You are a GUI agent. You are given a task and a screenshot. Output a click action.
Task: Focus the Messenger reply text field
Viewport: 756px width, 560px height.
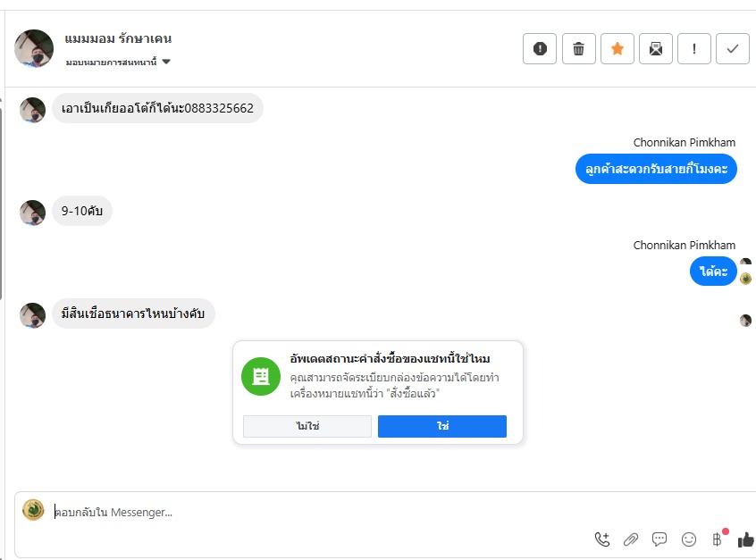pos(313,512)
